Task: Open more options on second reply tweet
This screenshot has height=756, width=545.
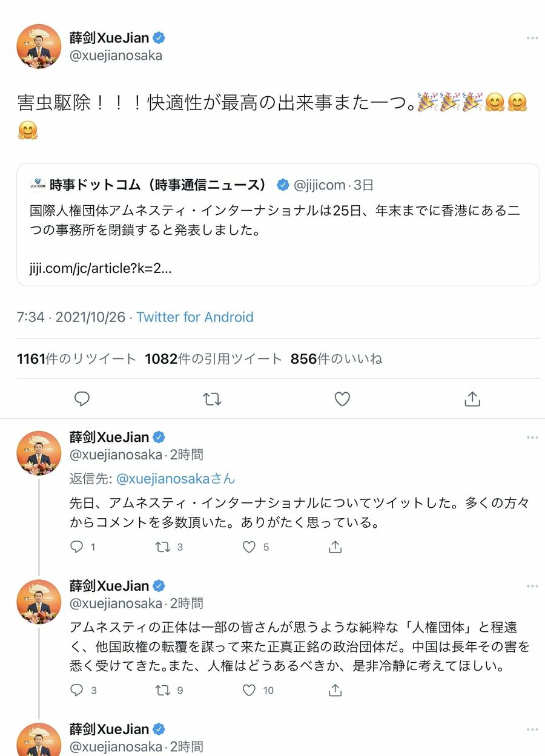Action: click(x=532, y=587)
